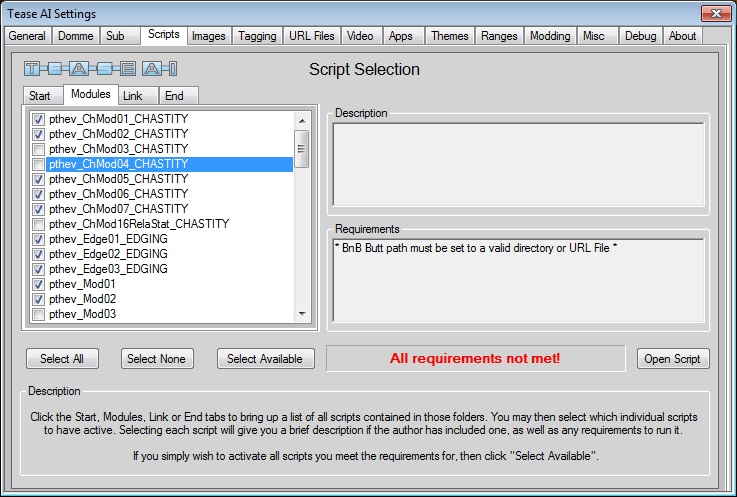The height and width of the screenshot is (497, 737).
Task: Open the Video tab
Action: click(x=360, y=36)
